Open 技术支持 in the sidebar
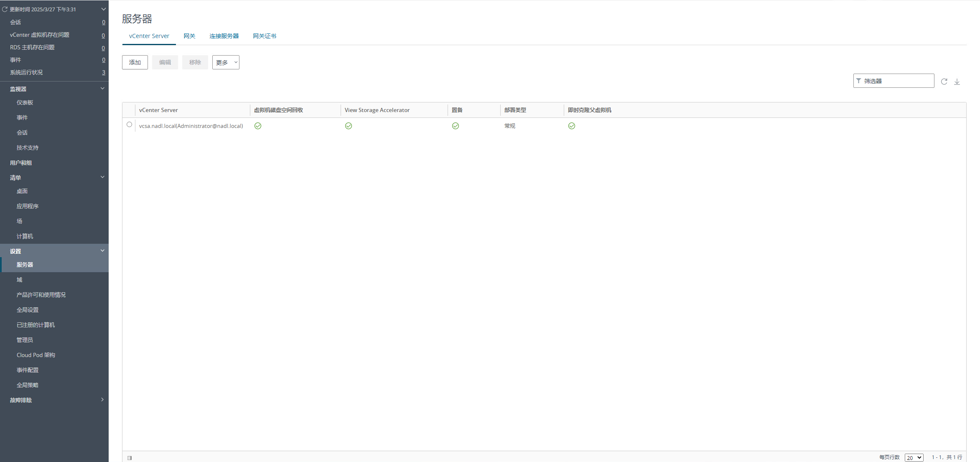Image resolution: width=980 pixels, height=462 pixels. tap(28, 148)
